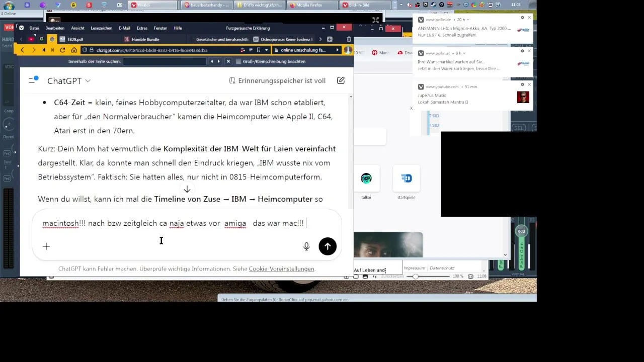Open the E-Mail menu
Viewport: 644px width, 362px height.
tap(124, 28)
